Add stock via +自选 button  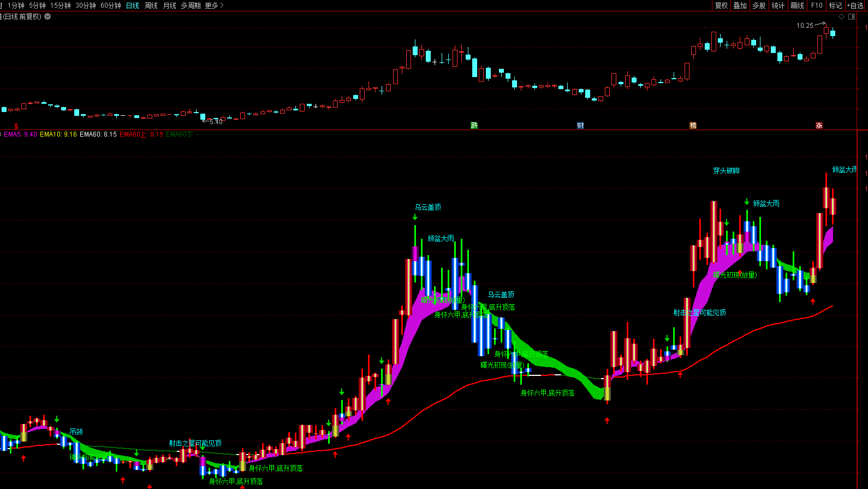tap(855, 5)
